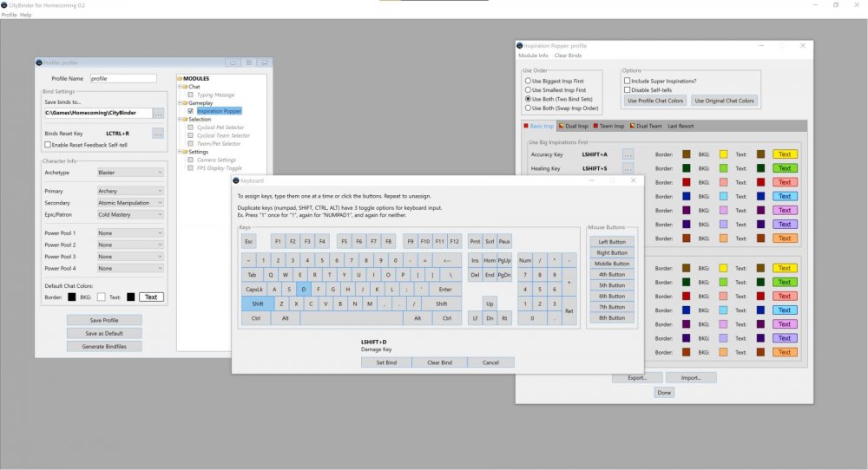Expand the Primary powerset dropdown
The width and height of the screenshot is (868, 470).
tap(130, 192)
